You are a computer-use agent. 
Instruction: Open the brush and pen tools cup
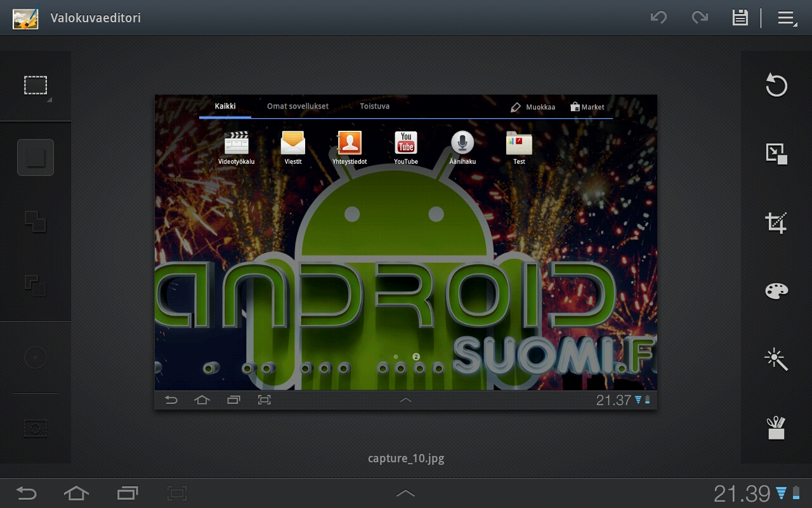click(776, 429)
